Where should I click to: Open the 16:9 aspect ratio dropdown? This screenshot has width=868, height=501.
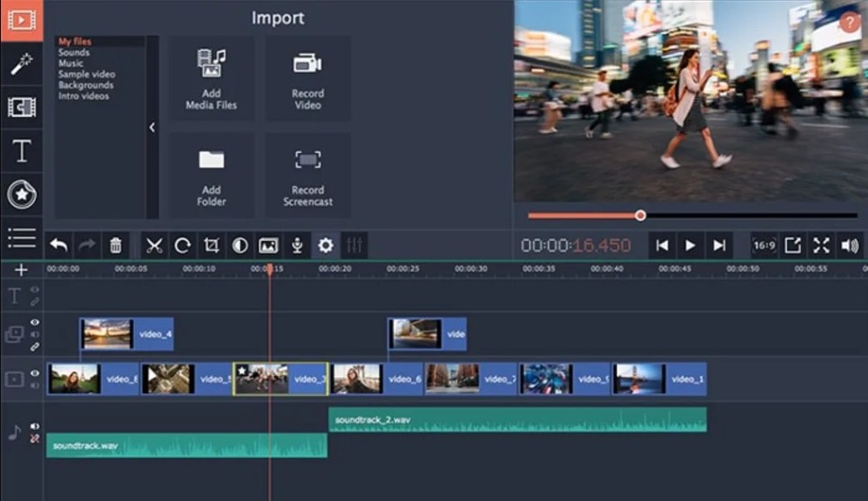click(x=764, y=245)
